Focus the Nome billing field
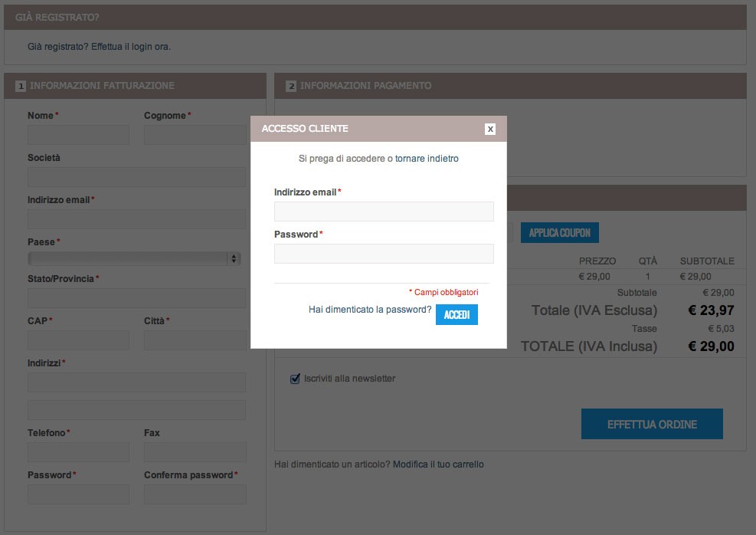This screenshot has width=756, height=535. pyautogui.click(x=79, y=135)
